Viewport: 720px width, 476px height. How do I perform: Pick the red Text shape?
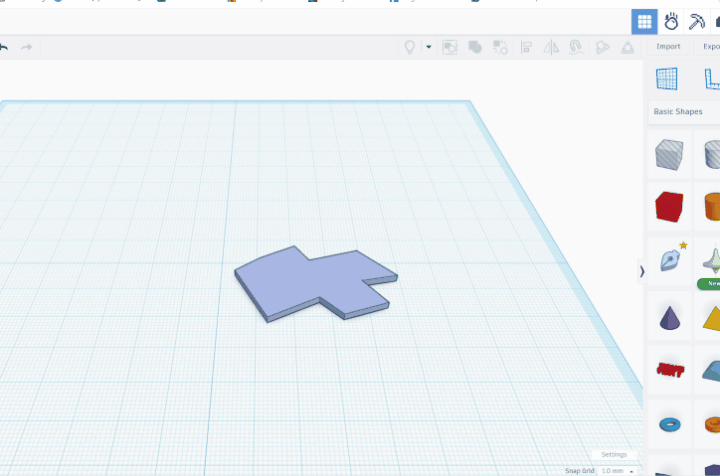pos(670,370)
